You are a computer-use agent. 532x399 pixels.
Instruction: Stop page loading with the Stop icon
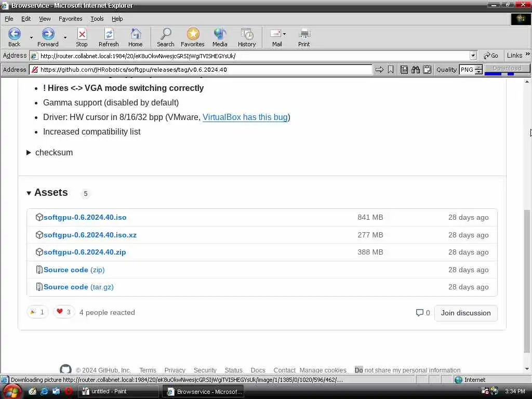click(82, 34)
